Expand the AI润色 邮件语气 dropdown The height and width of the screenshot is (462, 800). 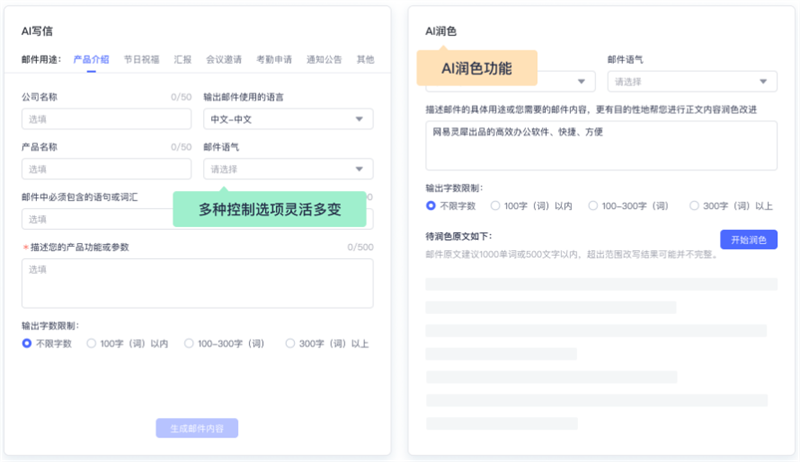(692, 82)
